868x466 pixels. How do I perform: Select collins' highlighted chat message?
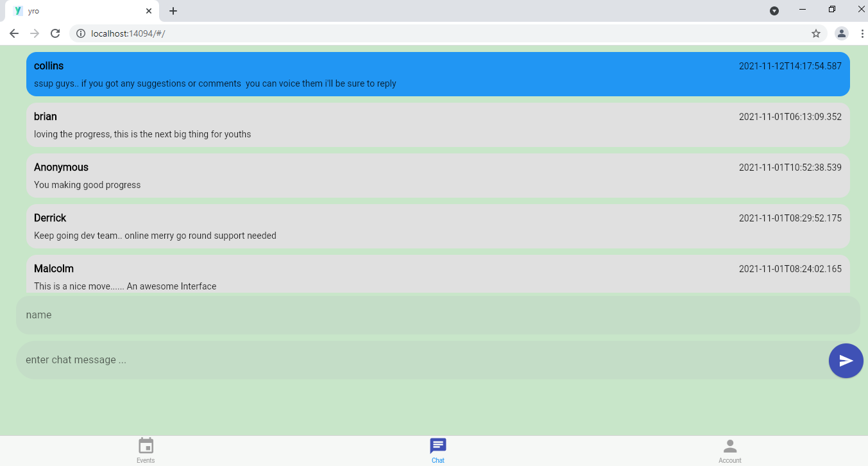(x=437, y=74)
